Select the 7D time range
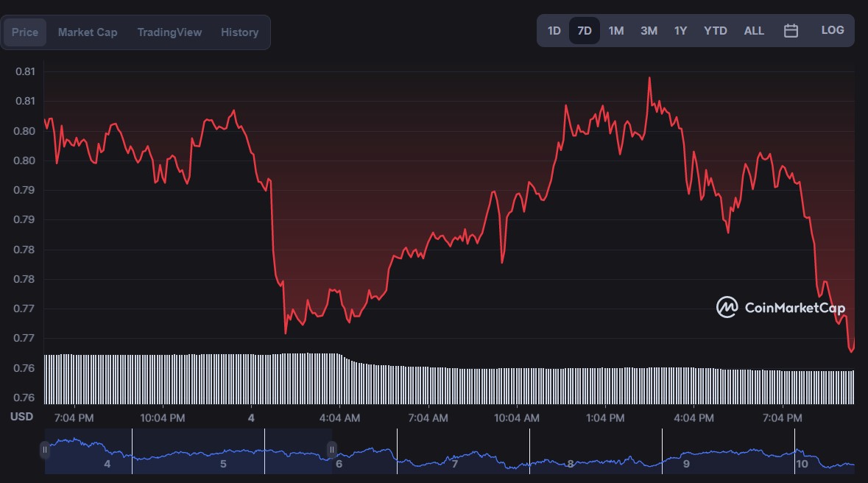Screen dimensions: 868x483 585,31
